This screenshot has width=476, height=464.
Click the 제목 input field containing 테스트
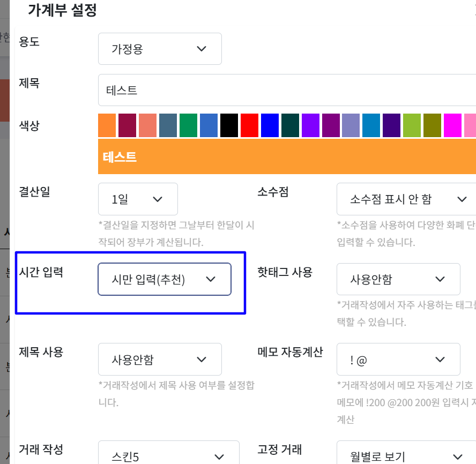click(x=287, y=91)
